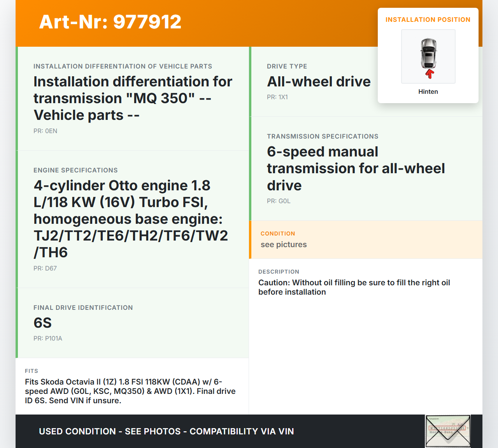Click the oil filling caution description text
Image resolution: width=498 pixels, height=448 pixels.
tap(354, 287)
